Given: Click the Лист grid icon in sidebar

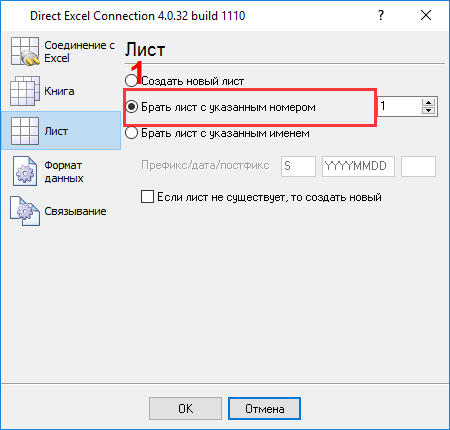Looking at the screenshot, I should point(25,131).
